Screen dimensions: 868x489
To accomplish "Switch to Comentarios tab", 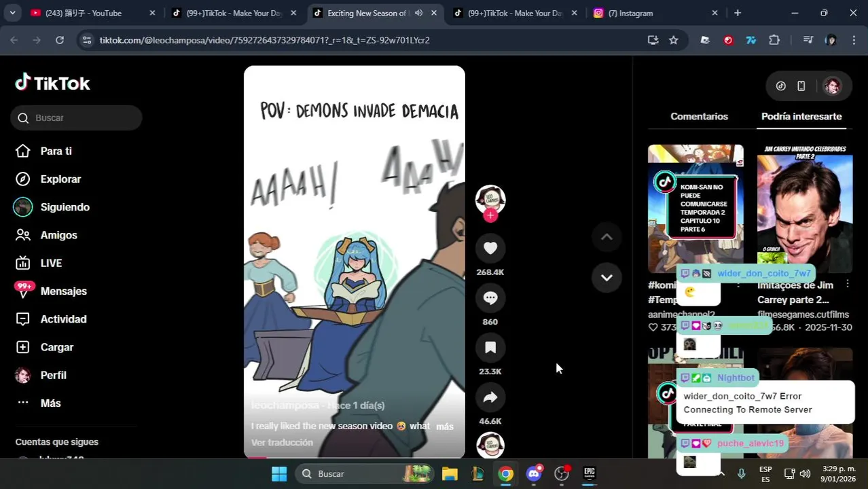I will tap(699, 116).
